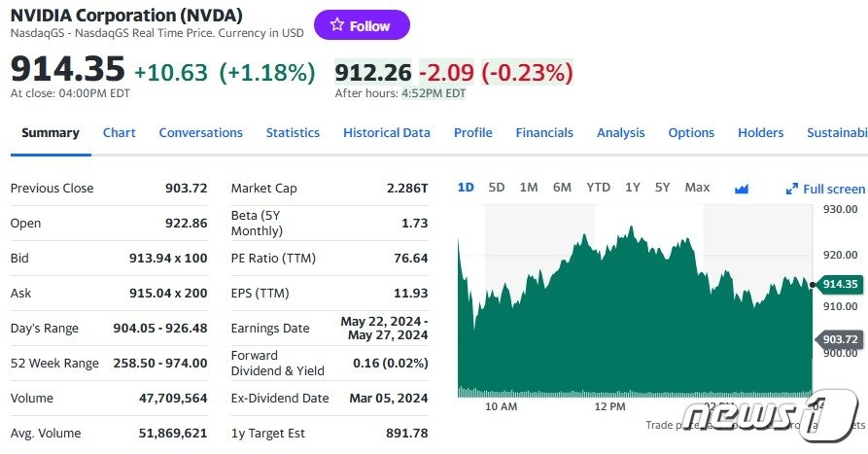Show the Max chart range
This screenshot has height=454, width=868.
coord(697,187)
